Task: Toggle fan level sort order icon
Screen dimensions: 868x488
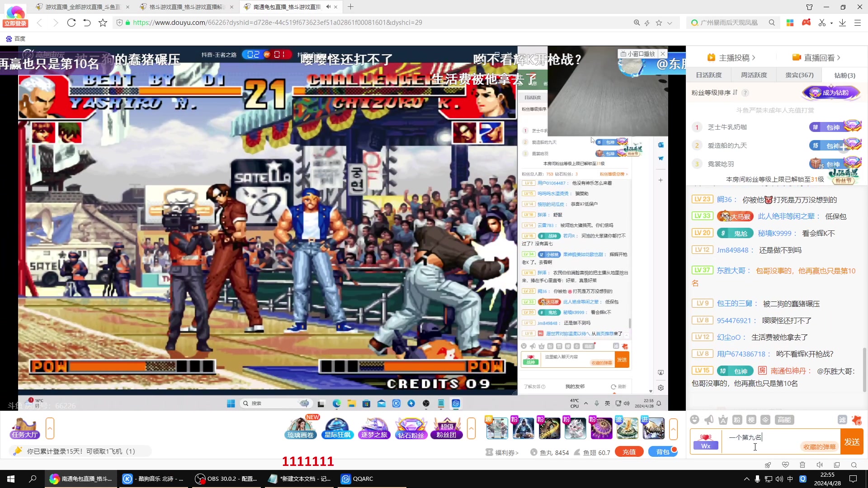Action: pyautogui.click(x=735, y=93)
